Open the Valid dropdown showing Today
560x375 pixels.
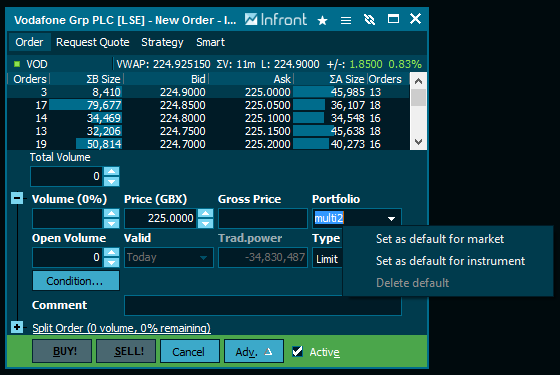pyautogui.click(x=169, y=258)
